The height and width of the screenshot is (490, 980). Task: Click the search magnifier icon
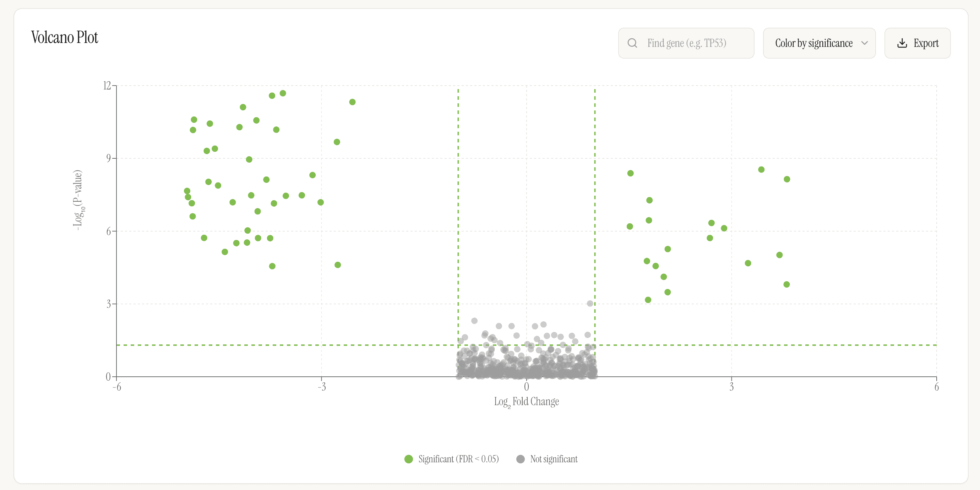(x=632, y=43)
